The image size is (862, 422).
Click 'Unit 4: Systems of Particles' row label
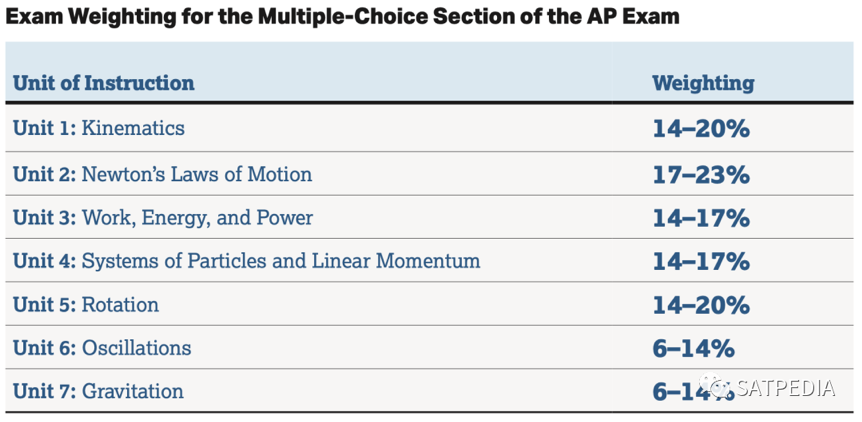pos(246,260)
